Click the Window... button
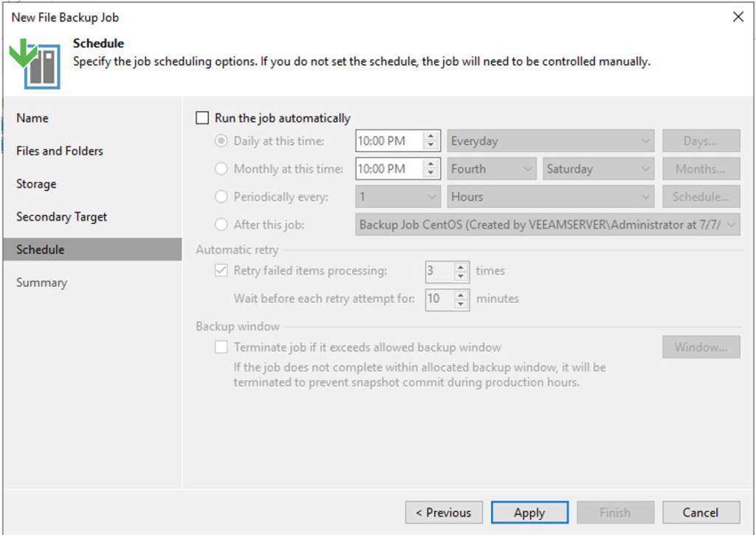 (x=701, y=347)
